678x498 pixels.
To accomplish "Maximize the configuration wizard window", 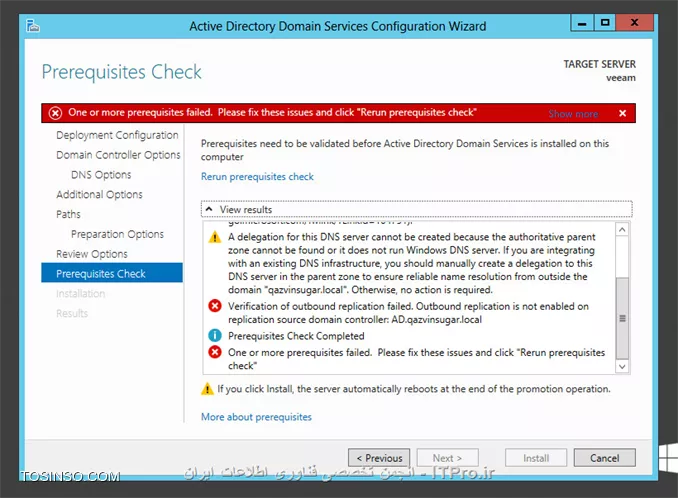I will click(x=605, y=23).
